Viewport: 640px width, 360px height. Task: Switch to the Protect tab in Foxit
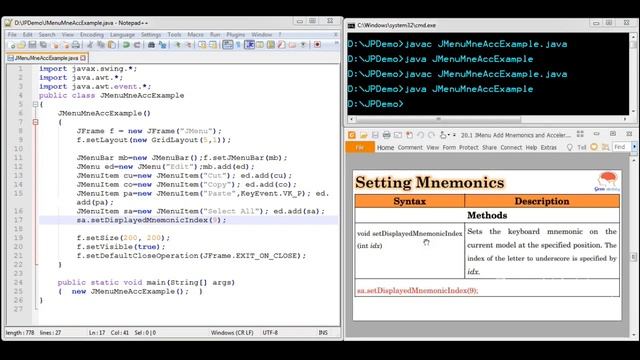coord(469,147)
